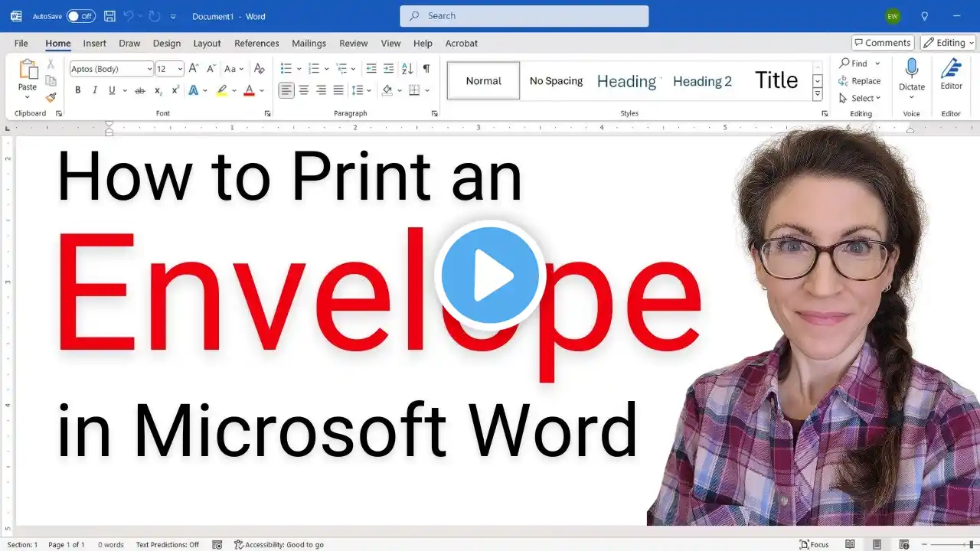Viewport: 980px width, 551px height.
Task: Start bulleted list
Action: [286, 69]
